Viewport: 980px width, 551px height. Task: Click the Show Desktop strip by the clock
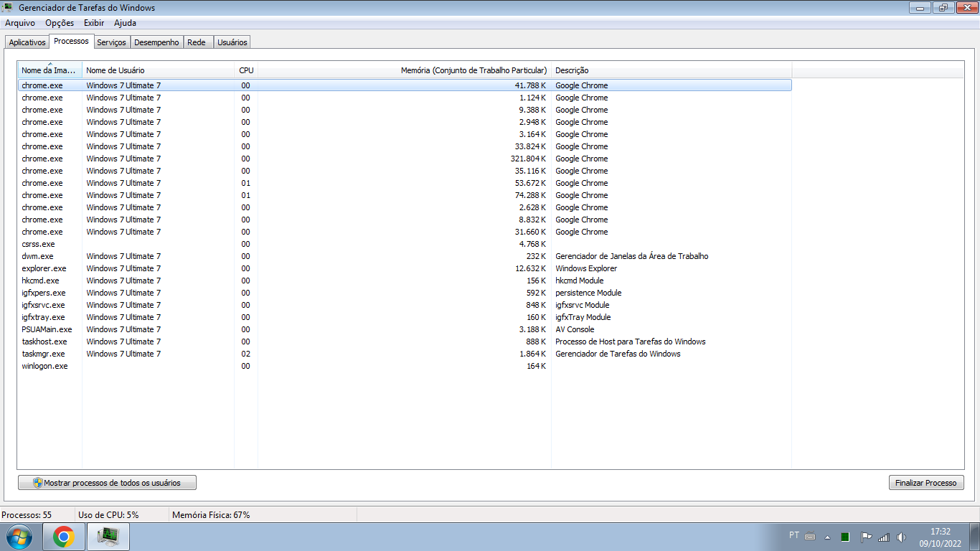coord(975,537)
